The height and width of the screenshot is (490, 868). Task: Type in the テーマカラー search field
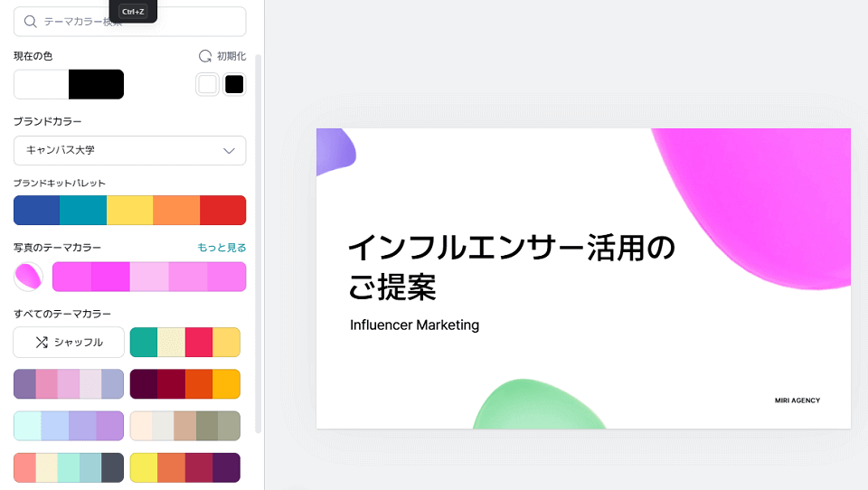click(136, 21)
